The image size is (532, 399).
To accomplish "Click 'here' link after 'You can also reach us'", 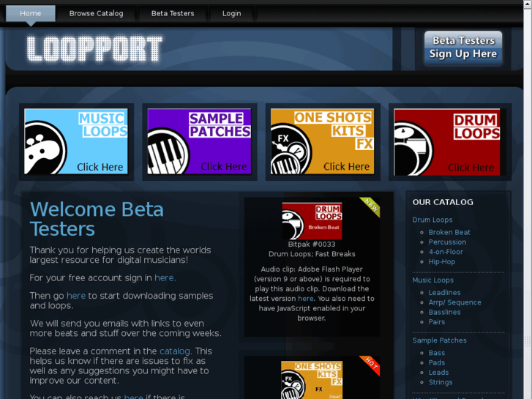I will [x=134, y=397].
